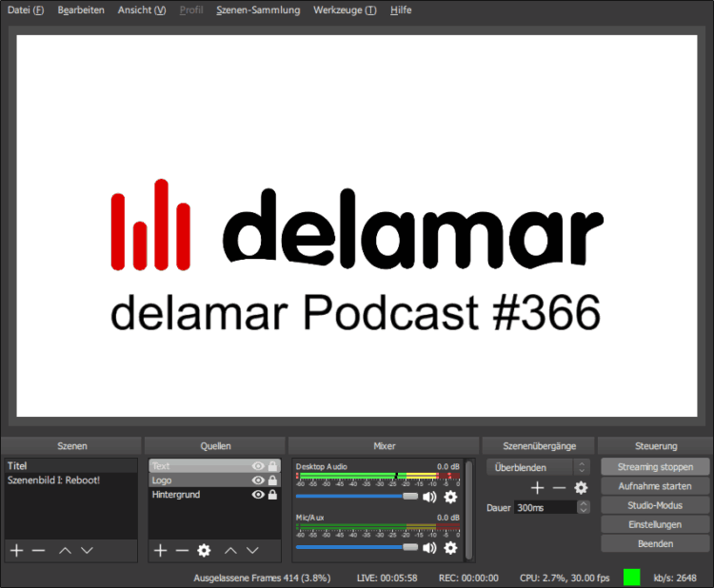Click the Mic/Aux level meter
Viewport: 714px width, 588px height.
click(378, 527)
